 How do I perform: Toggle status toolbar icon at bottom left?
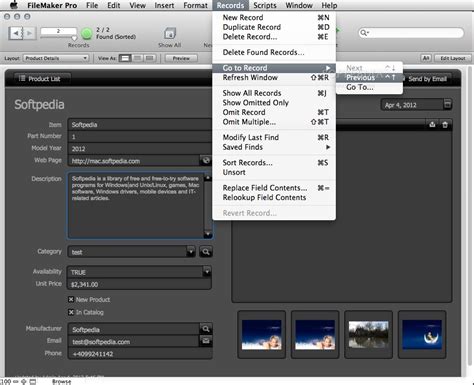coord(33,381)
